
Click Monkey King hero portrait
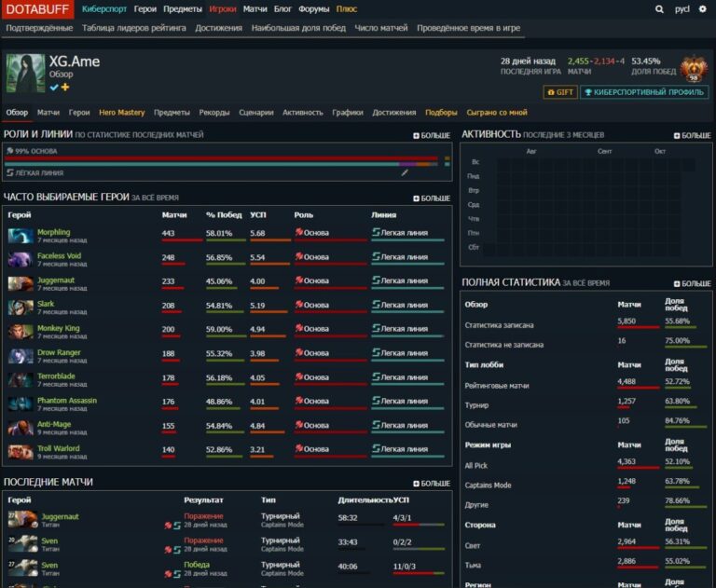point(21,332)
